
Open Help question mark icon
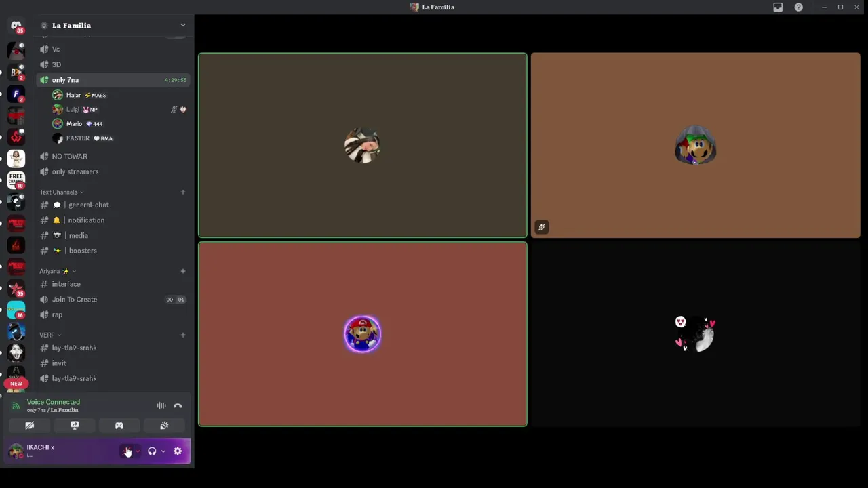798,7
